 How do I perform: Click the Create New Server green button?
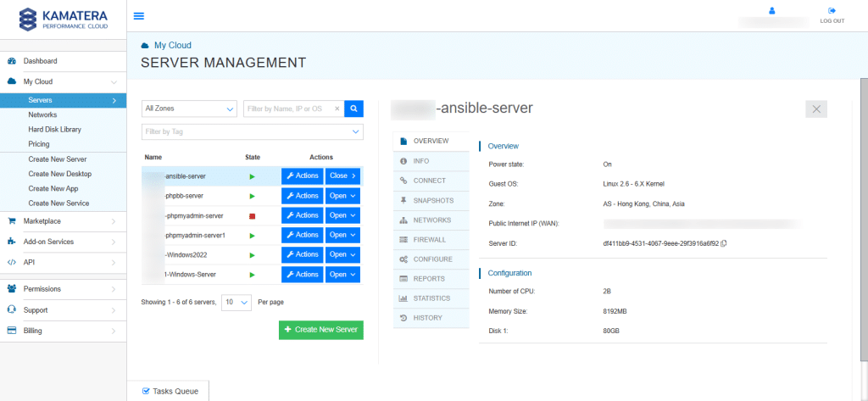[321, 330]
